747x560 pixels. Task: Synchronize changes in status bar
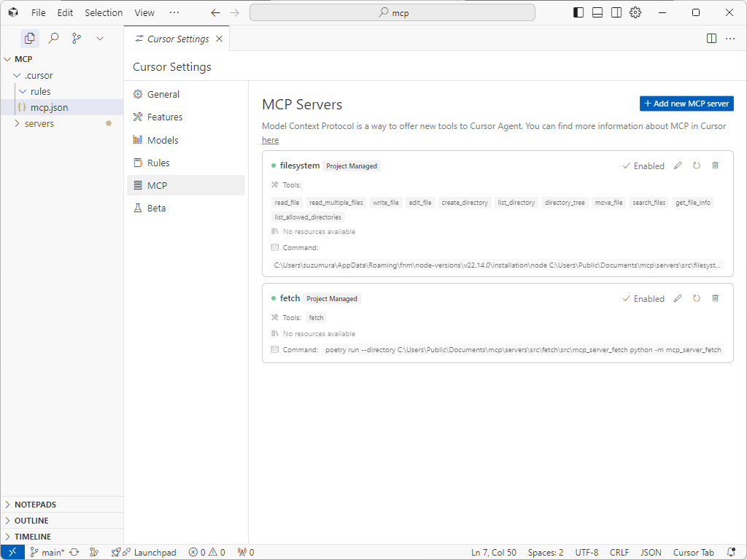(74, 553)
